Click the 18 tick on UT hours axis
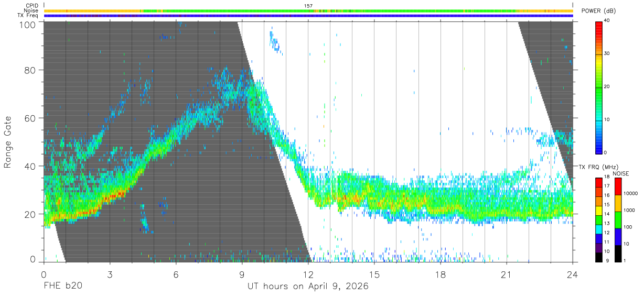The height and width of the screenshot is (297, 644). click(441, 274)
